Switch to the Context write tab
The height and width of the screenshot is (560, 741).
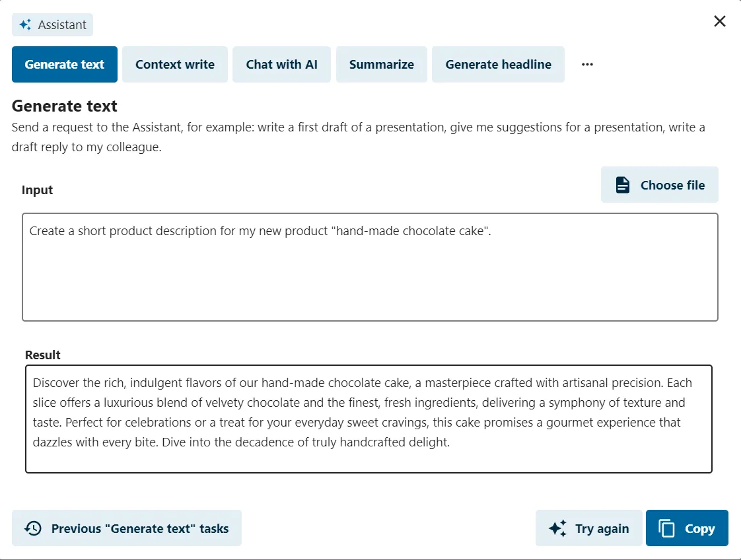175,64
